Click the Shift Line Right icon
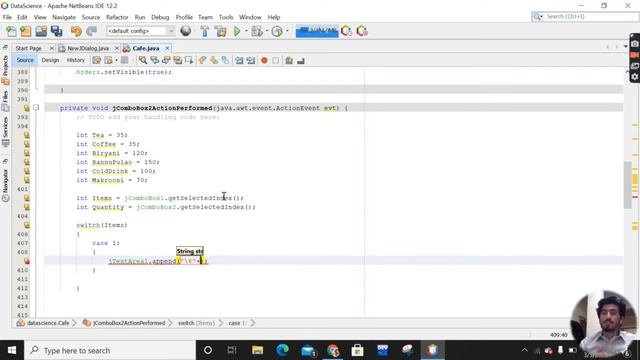Screen dimensions: 640x360 tap(251, 60)
